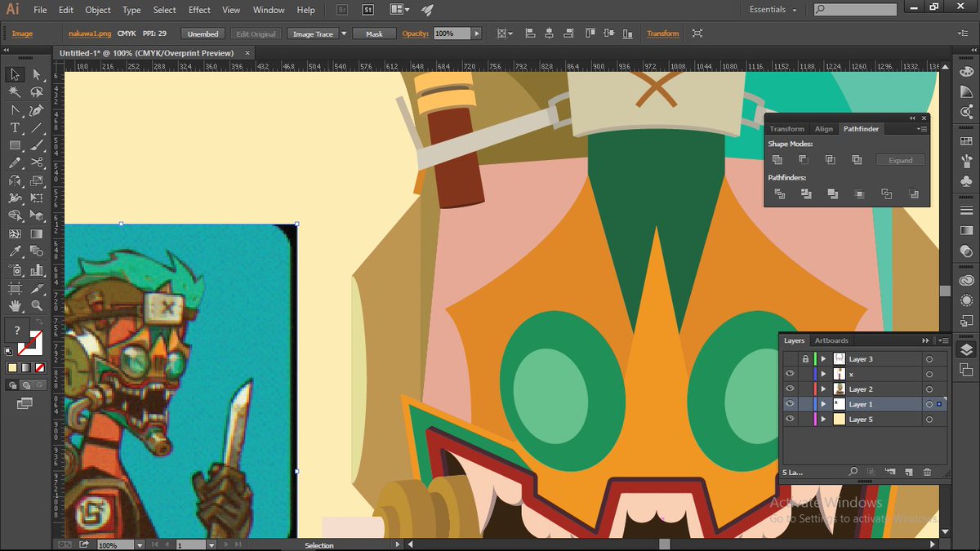The width and height of the screenshot is (980, 551).
Task: Click Layer 5 thumbnail in Layers
Action: pos(839,420)
